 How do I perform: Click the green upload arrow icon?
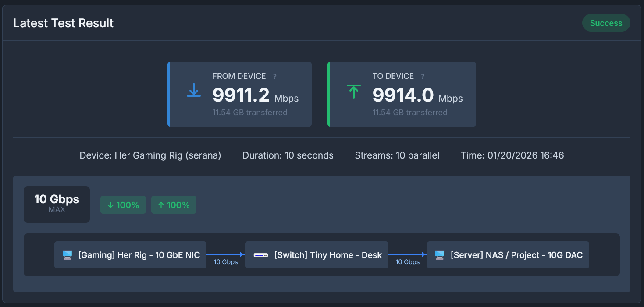click(353, 91)
